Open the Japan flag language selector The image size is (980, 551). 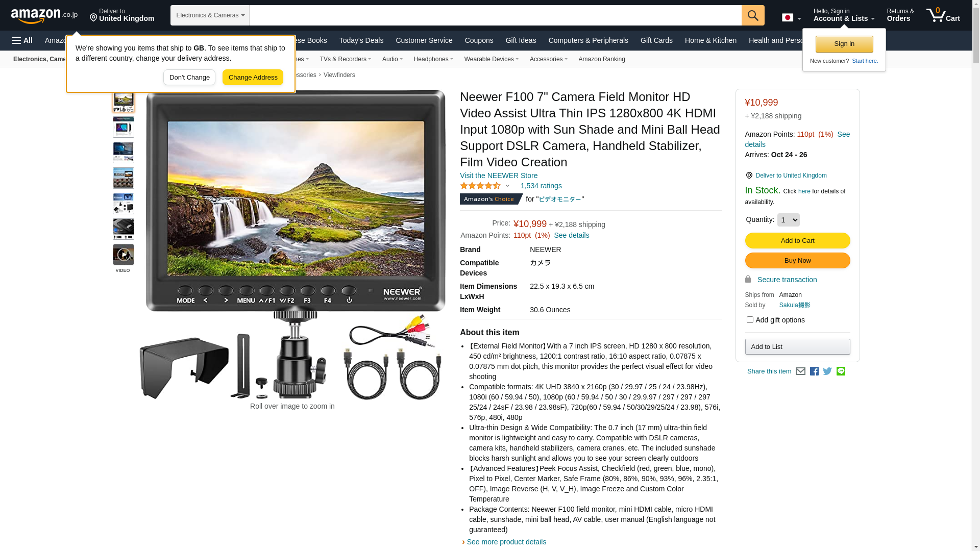(791, 18)
